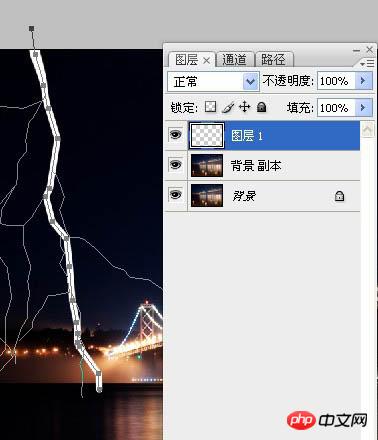The height and width of the screenshot is (440, 378).
Task: Hide the 背景 副本 layer
Action: 176,165
